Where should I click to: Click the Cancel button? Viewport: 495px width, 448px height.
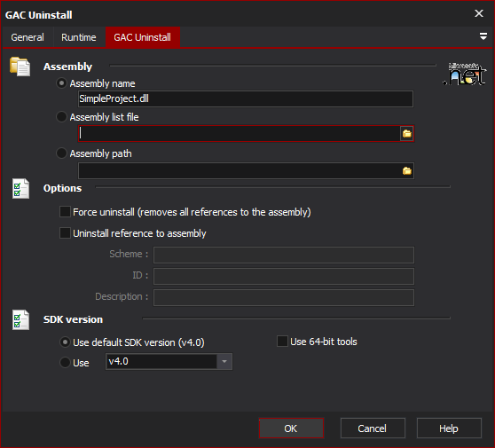tap(373, 428)
